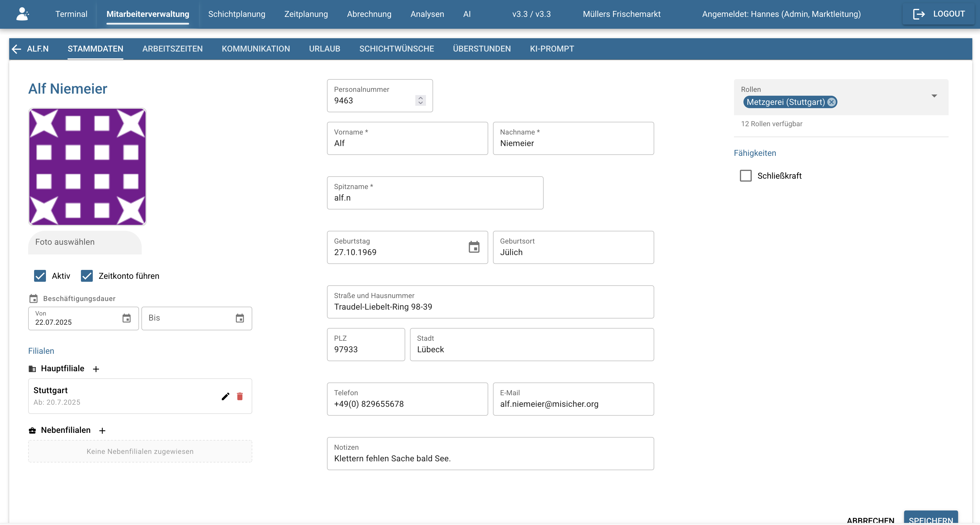Viewport: 980px width, 525px height.
Task: Remove the Metzgerei (Stuttgart) role chip
Action: [x=831, y=102]
